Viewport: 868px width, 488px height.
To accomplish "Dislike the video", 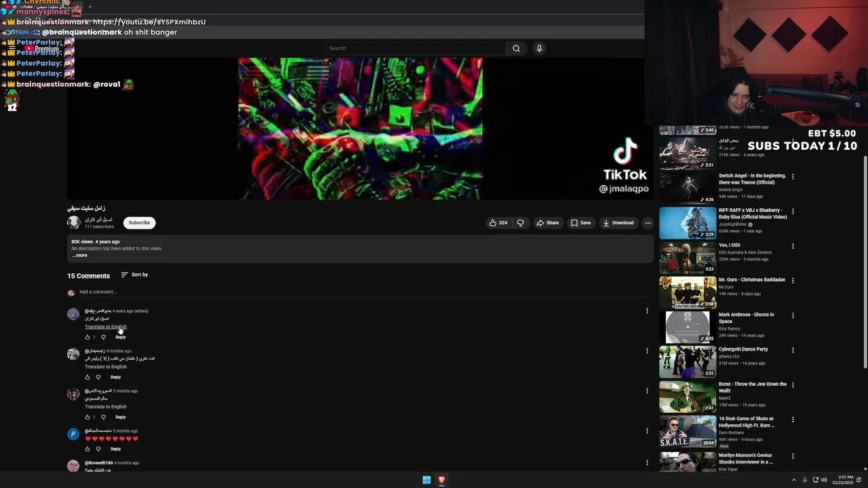I will coord(520,223).
